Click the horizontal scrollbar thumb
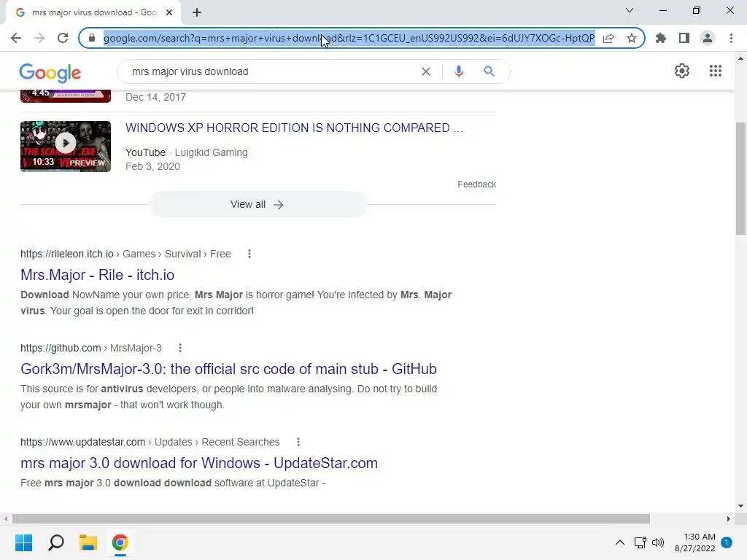747x560 pixels. tap(331, 518)
